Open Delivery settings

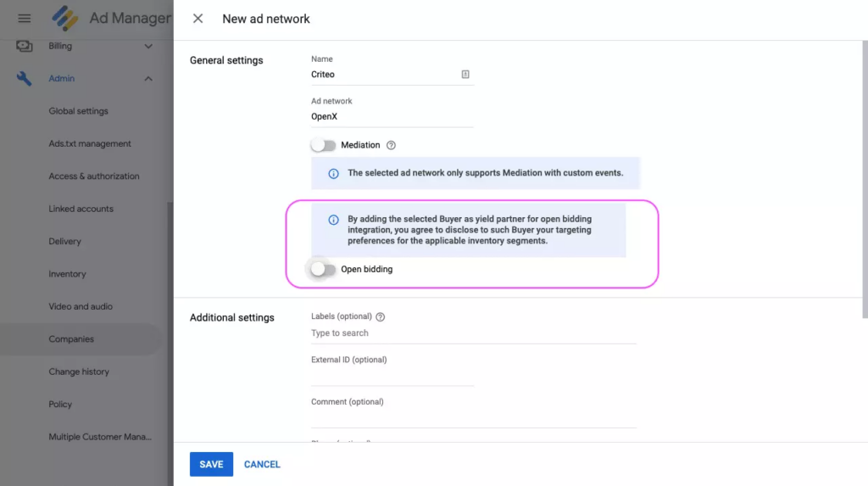pyautogui.click(x=64, y=242)
